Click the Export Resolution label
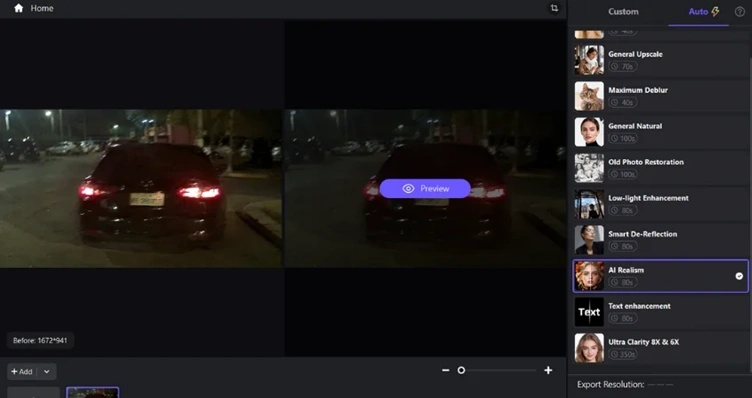Image resolution: width=752 pixels, height=398 pixels. point(610,385)
